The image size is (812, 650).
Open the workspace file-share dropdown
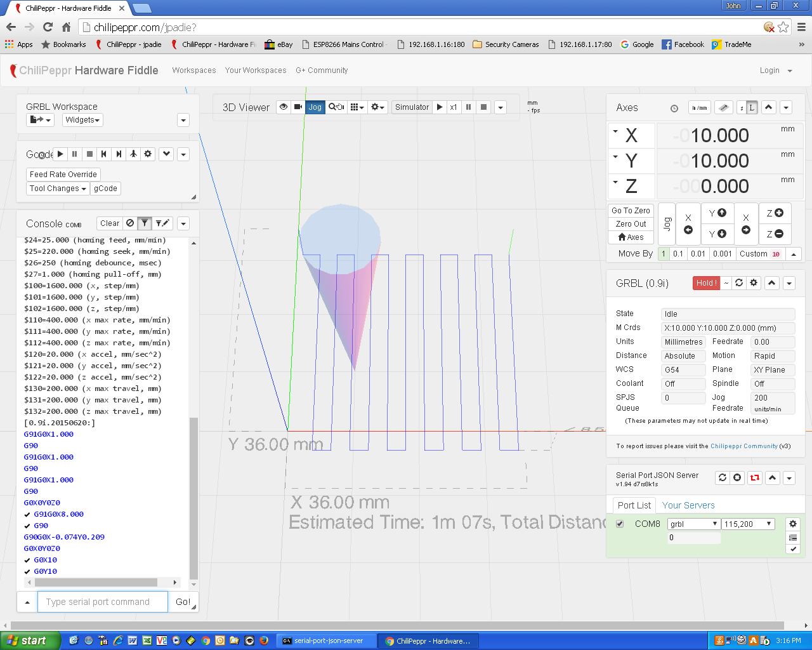(x=41, y=119)
